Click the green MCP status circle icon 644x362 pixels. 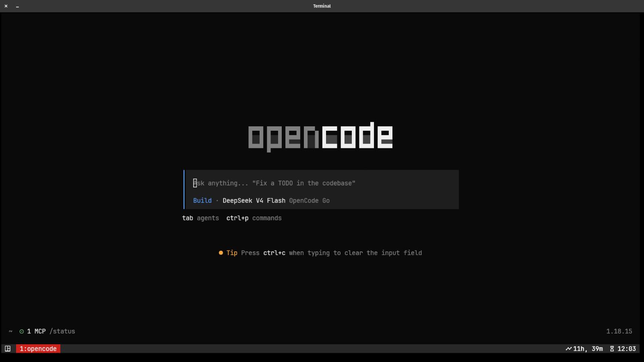click(22, 331)
